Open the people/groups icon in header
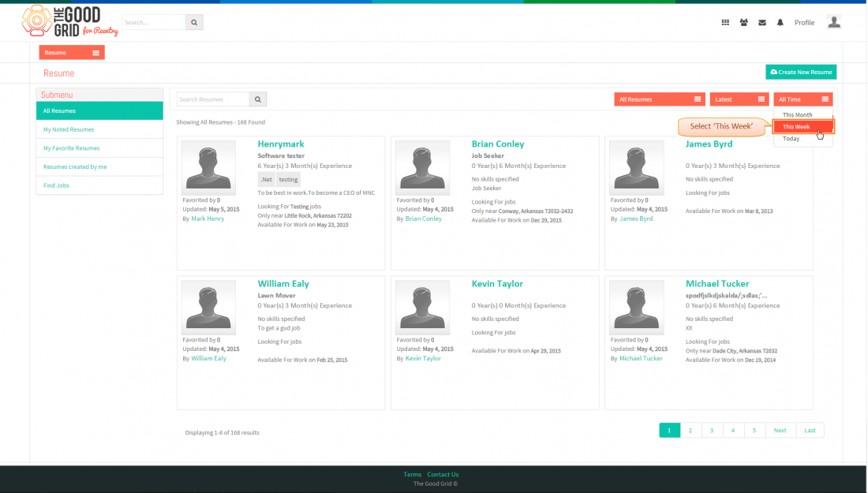This screenshot has width=868, height=493. point(743,23)
